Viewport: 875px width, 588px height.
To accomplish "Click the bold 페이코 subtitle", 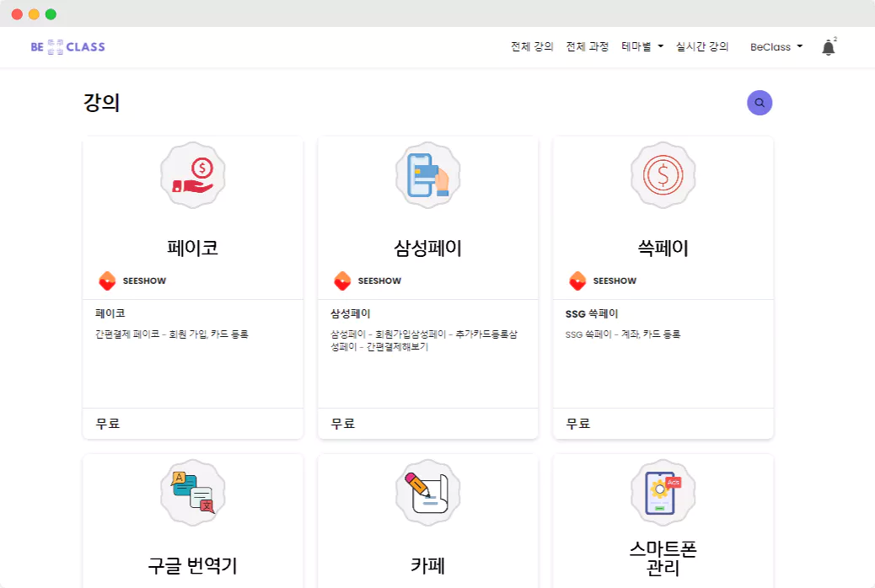I will [x=110, y=313].
